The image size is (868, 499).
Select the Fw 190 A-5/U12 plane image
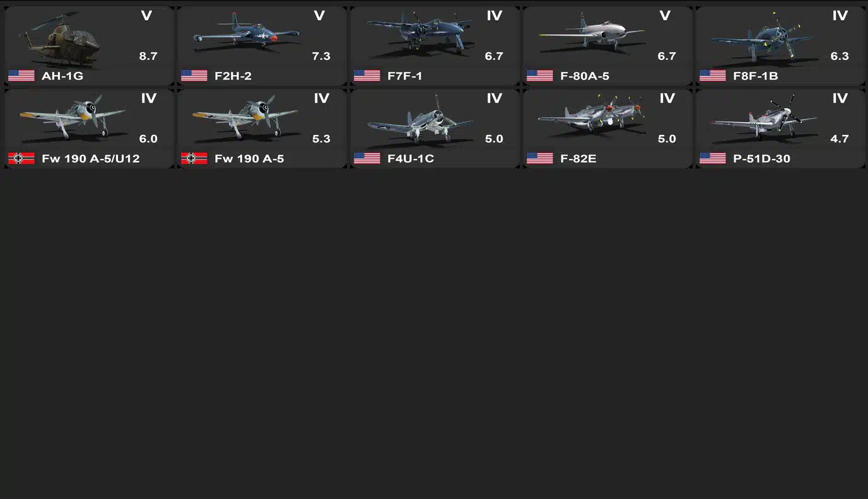click(x=73, y=117)
